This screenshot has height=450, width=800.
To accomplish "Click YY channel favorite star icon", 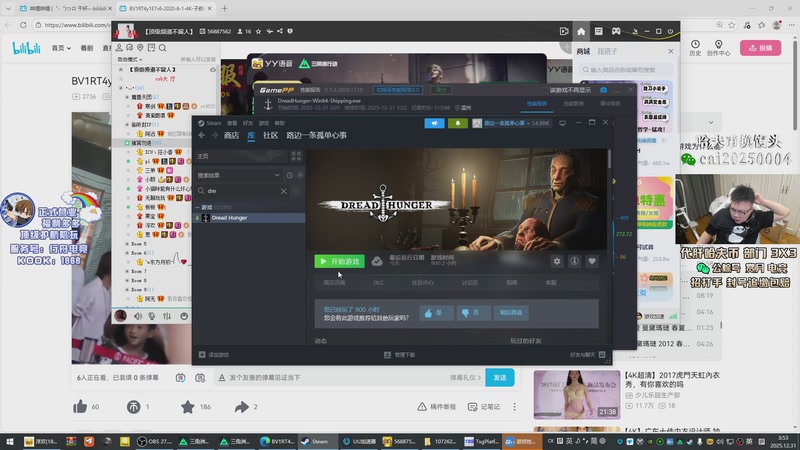I will pyautogui.click(x=258, y=31).
